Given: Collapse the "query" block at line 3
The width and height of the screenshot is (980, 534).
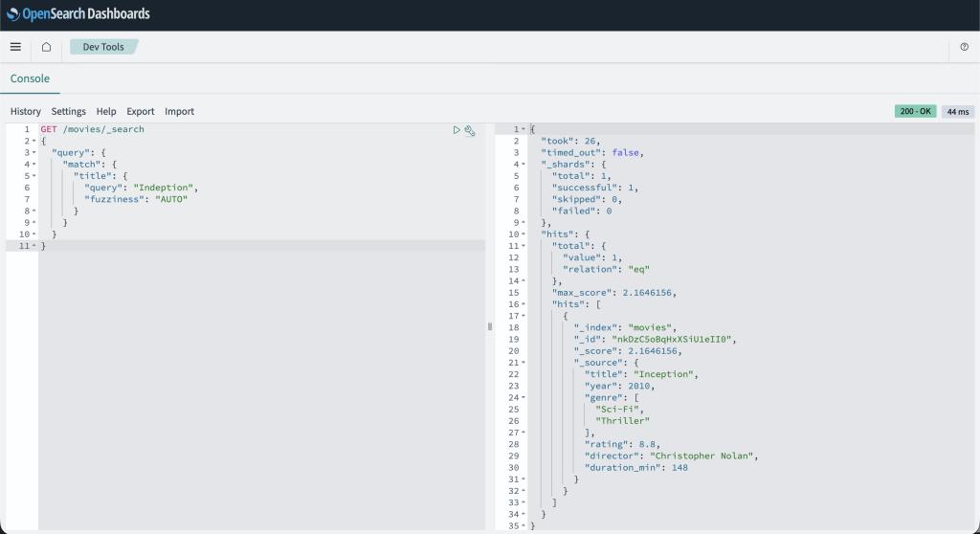Looking at the screenshot, I should pyautogui.click(x=34, y=153).
